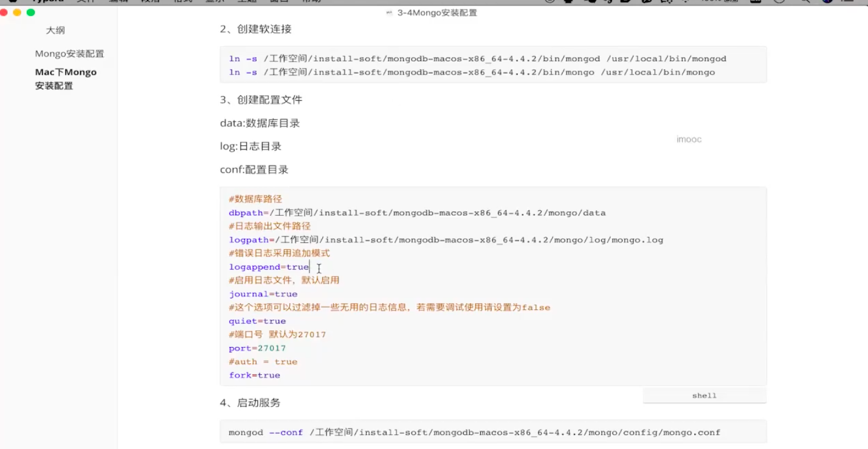This screenshot has height=449, width=868.
Task: Open the "Mac下Mongo安装配置" outline entry
Action: (66, 79)
